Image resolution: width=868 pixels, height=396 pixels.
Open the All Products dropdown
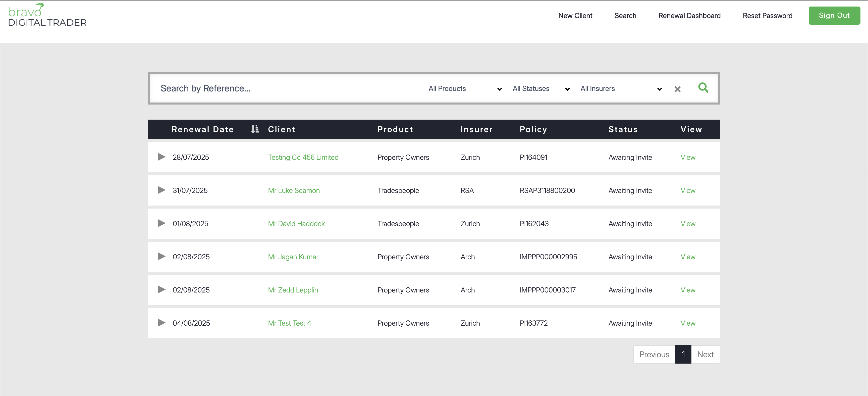(465, 89)
